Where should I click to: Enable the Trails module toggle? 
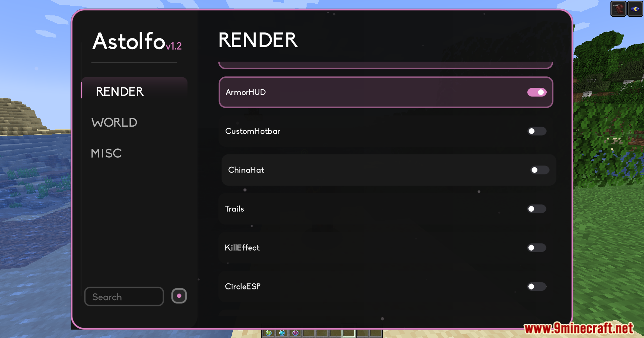[537, 209]
